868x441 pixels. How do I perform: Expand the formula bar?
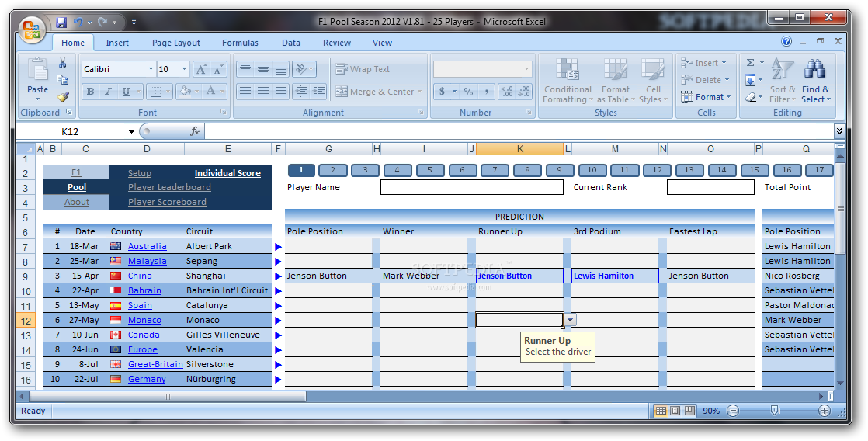pyautogui.click(x=840, y=131)
